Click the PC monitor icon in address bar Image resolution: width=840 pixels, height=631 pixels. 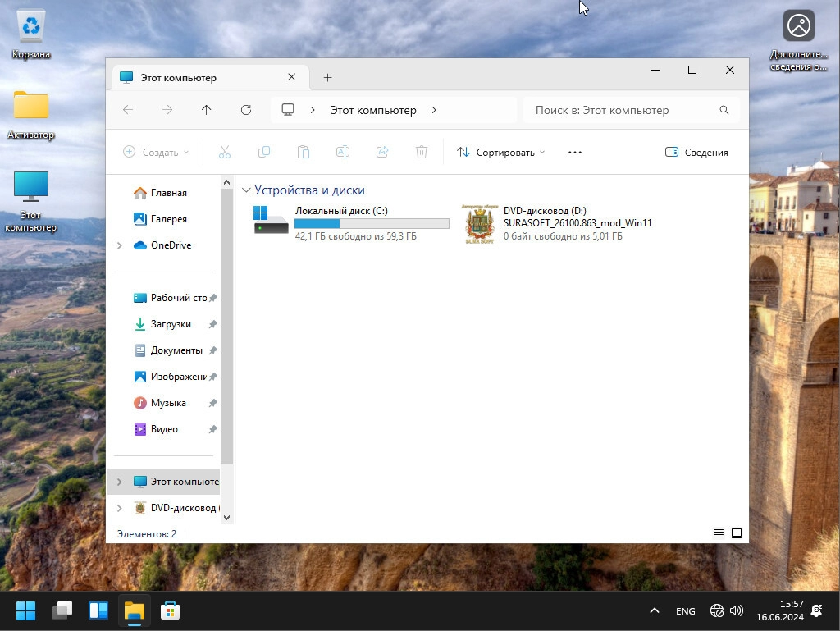288,110
